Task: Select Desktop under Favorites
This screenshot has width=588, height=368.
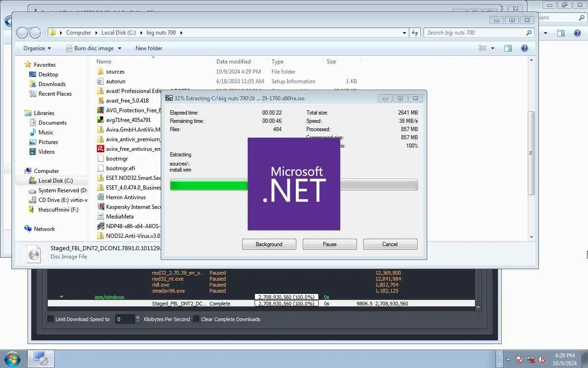Action: 48,74
